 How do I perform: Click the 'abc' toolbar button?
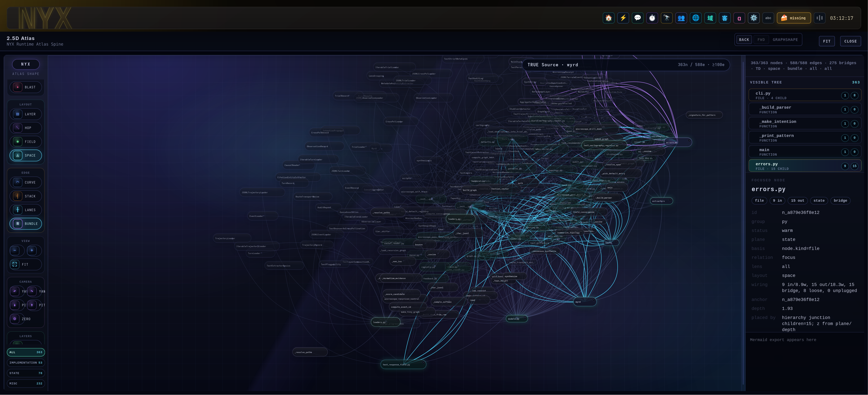(768, 18)
